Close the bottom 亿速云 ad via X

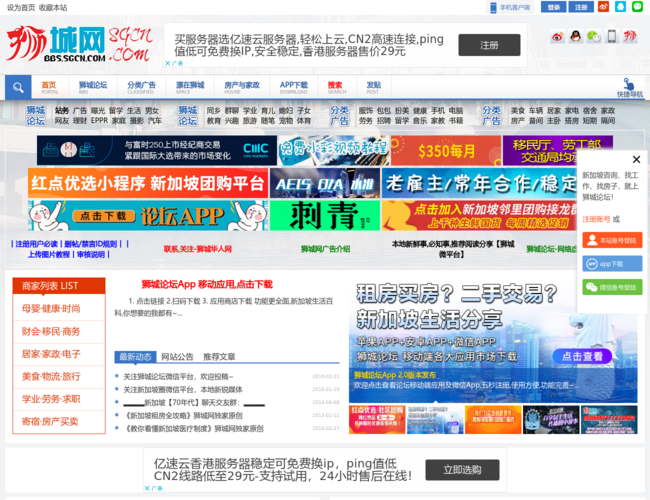[147, 488]
